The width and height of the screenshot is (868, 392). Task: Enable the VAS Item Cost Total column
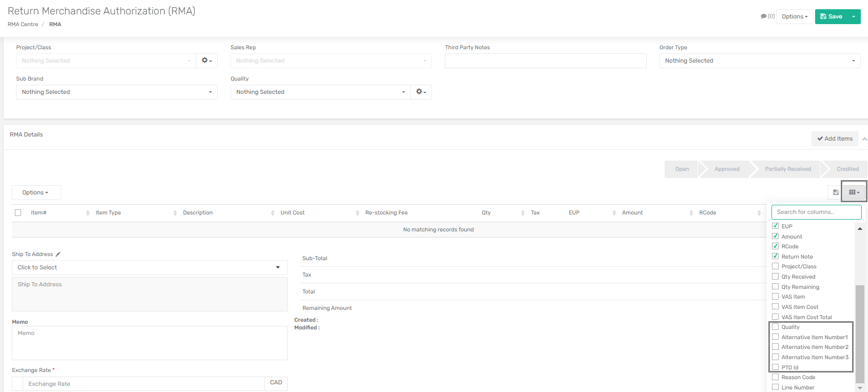tap(776, 317)
